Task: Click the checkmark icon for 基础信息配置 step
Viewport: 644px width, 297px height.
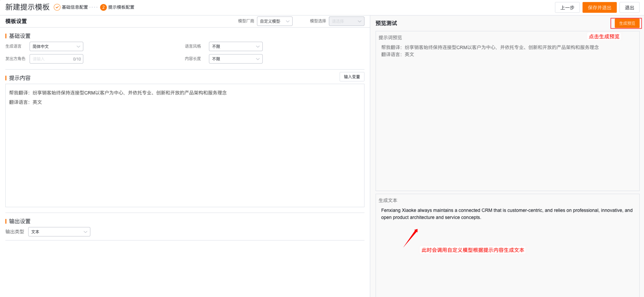Action: tap(57, 7)
